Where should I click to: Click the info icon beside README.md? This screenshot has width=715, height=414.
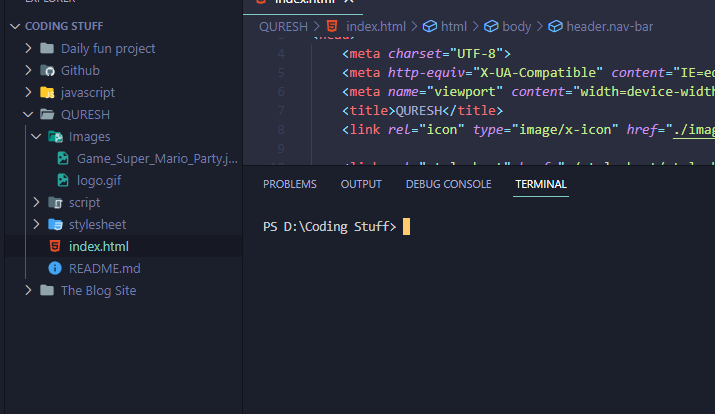pyautogui.click(x=55, y=268)
